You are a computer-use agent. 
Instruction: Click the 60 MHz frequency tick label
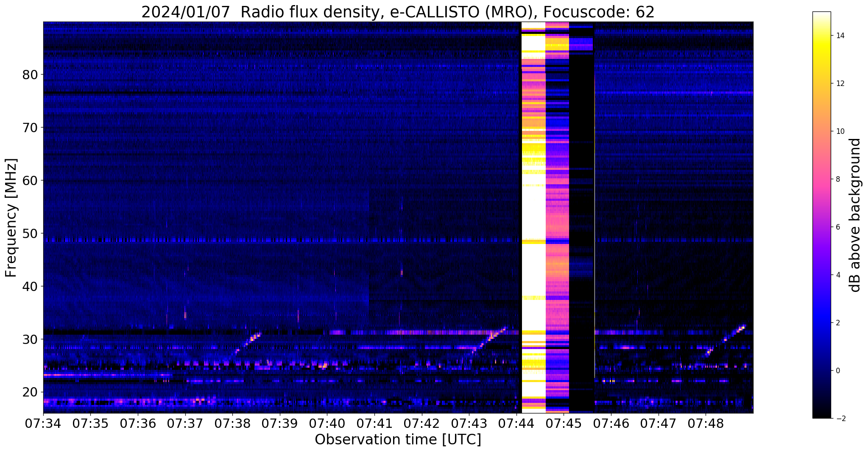pyautogui.click(x=30, y=180)
